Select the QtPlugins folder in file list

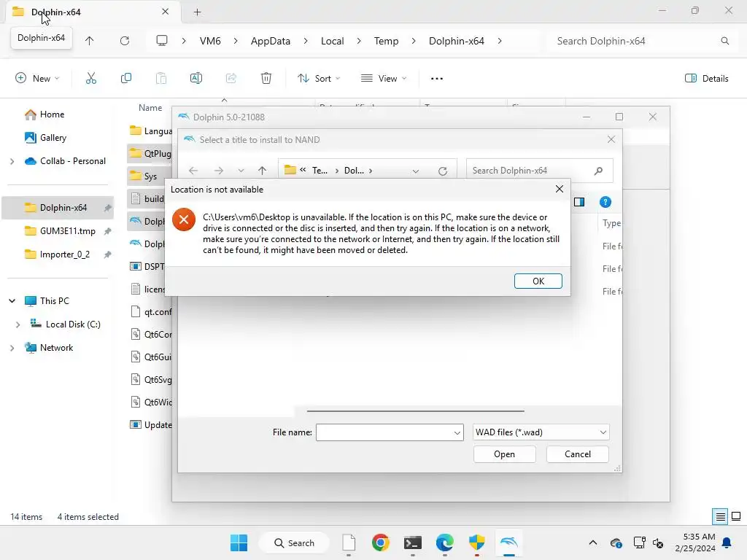150,153
